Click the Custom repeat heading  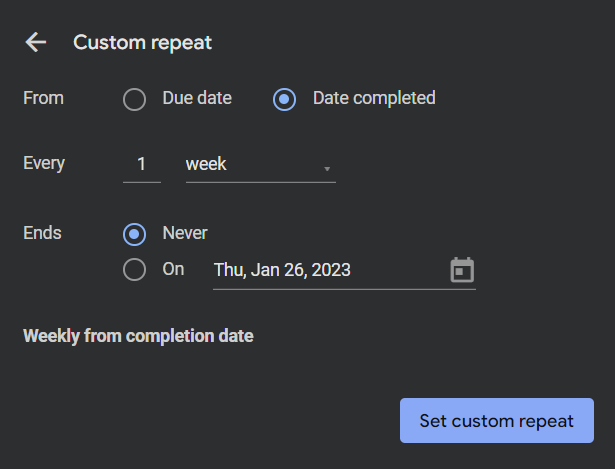tap(142, 42)
